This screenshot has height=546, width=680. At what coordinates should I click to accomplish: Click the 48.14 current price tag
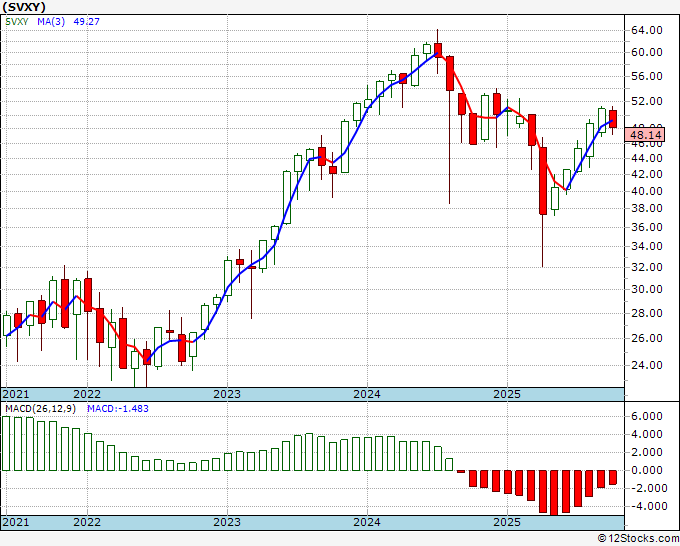point(646,135)
